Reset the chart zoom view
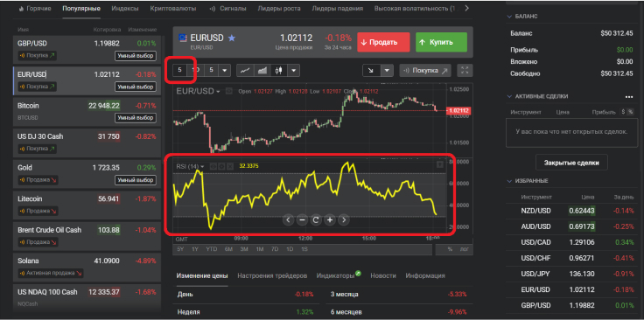 click(x=316, y=220)
